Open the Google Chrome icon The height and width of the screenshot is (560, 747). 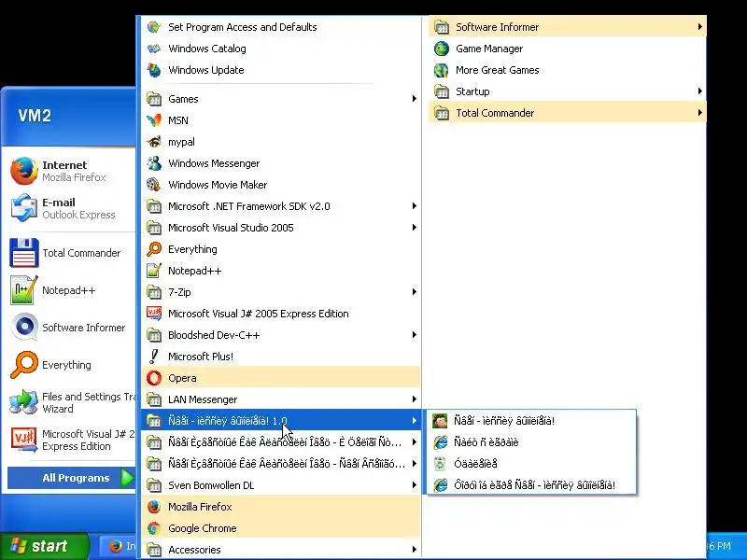(154, 528)
